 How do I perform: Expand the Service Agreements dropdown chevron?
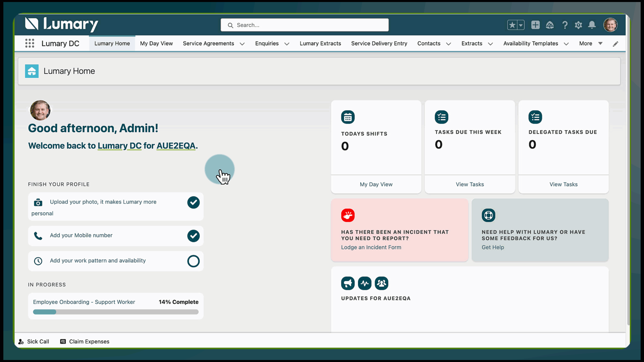coord(242,44)
